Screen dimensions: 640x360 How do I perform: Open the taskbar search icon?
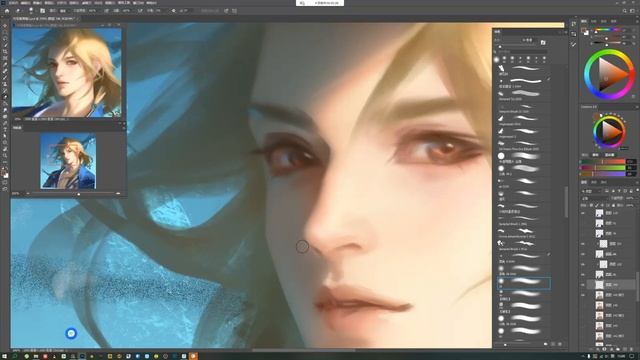click(x=15, y=356)
